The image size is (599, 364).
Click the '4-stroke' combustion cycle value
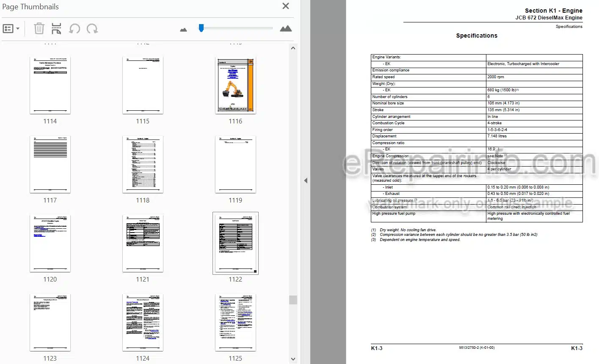tap(494, 123)
